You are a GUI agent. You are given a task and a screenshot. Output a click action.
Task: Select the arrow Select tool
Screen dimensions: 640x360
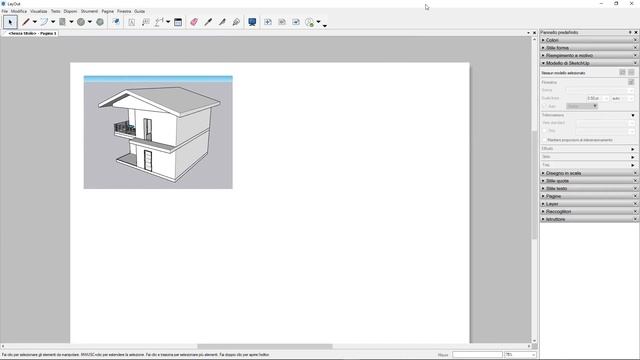click(x=10, y=22)
